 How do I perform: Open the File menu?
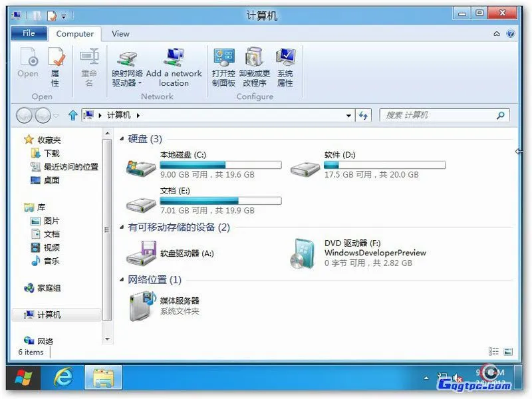(x=28, y=33)
